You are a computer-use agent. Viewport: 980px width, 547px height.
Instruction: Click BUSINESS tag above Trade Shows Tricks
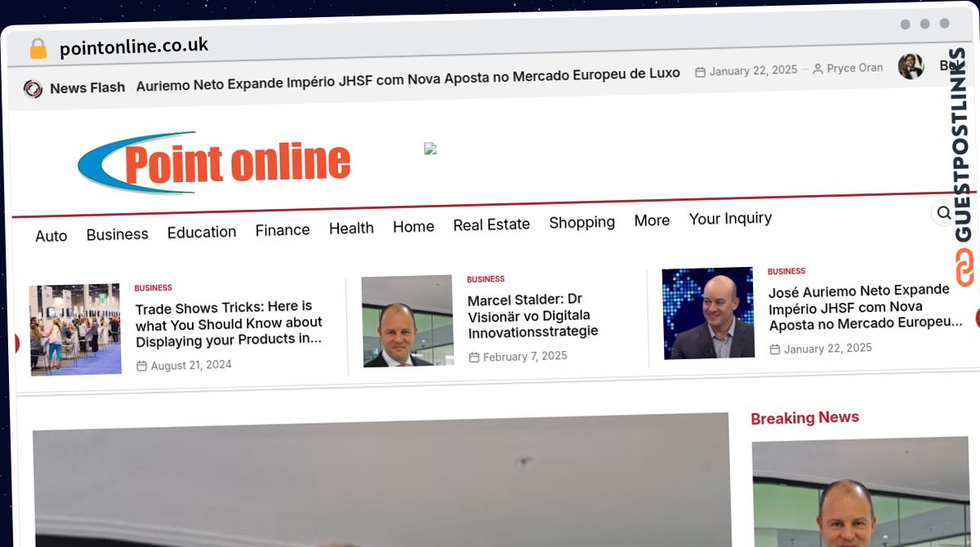click(x=154, y=288)
